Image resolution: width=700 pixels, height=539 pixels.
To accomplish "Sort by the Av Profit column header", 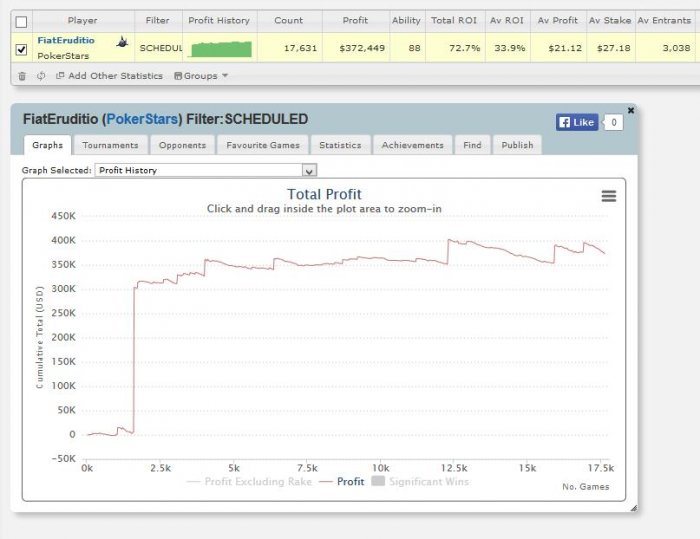I will click(558, 21).
